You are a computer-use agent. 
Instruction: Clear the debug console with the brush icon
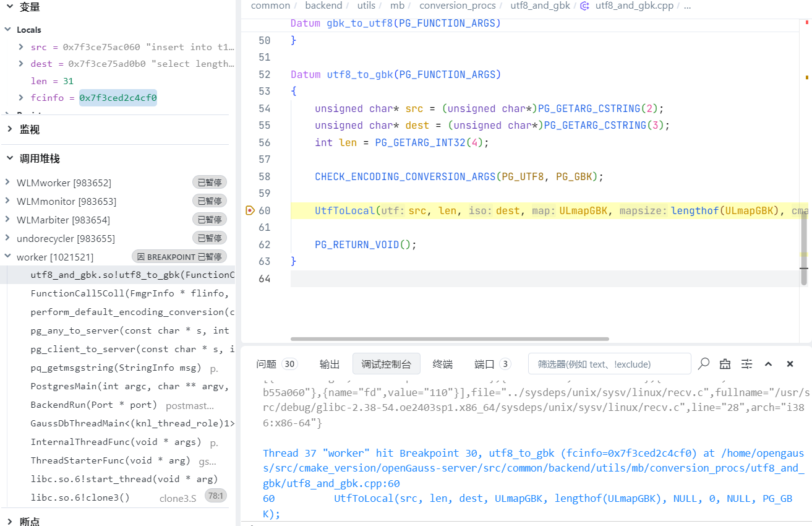[725, 364]
